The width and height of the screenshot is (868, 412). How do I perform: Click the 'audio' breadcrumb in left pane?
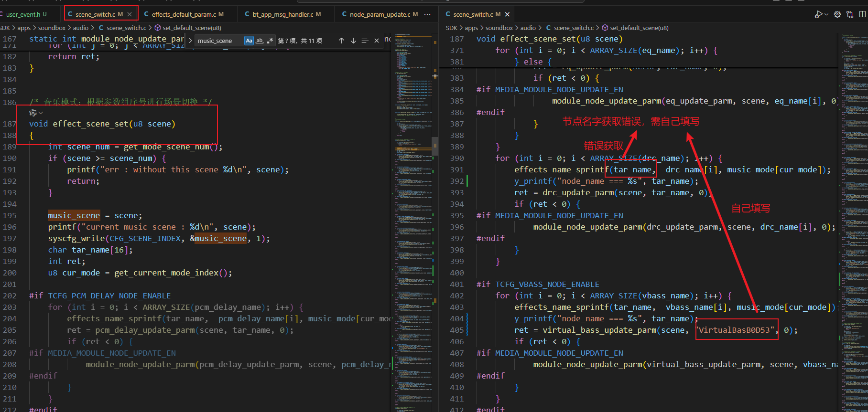click(81, 28)
